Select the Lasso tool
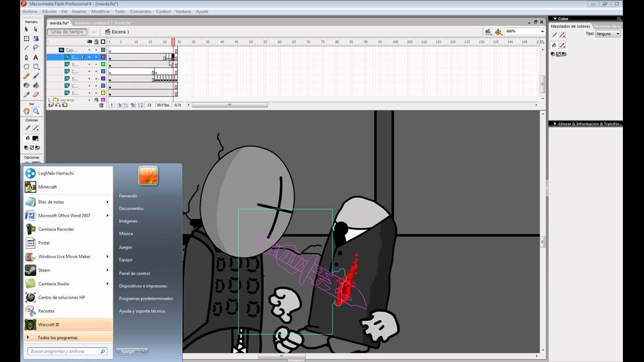Screen dimensions: 644x362 point(36,48)
